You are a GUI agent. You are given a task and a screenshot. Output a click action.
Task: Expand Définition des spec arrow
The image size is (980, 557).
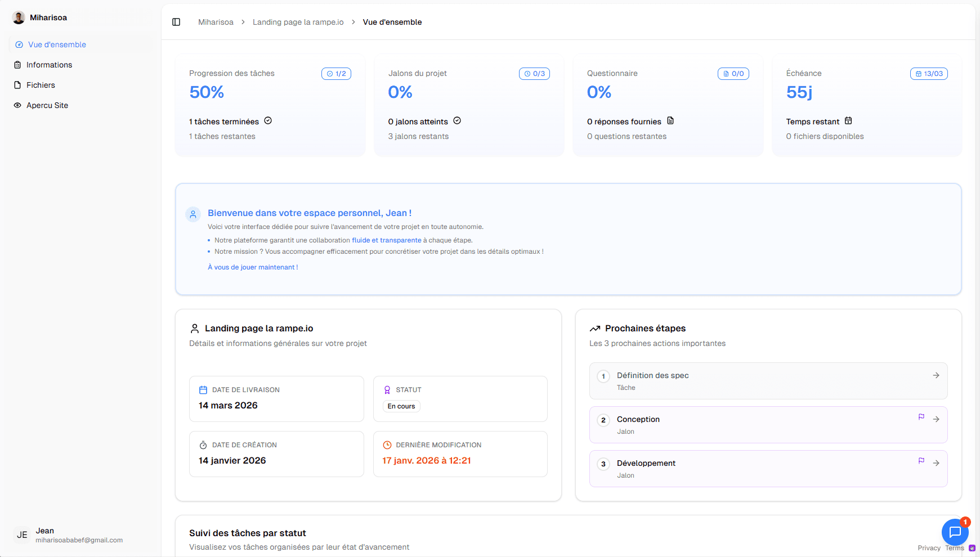(936, 375)
